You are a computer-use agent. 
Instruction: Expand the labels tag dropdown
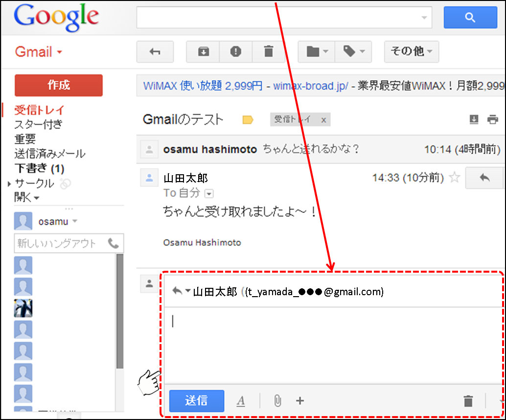(x=353, y=51)
